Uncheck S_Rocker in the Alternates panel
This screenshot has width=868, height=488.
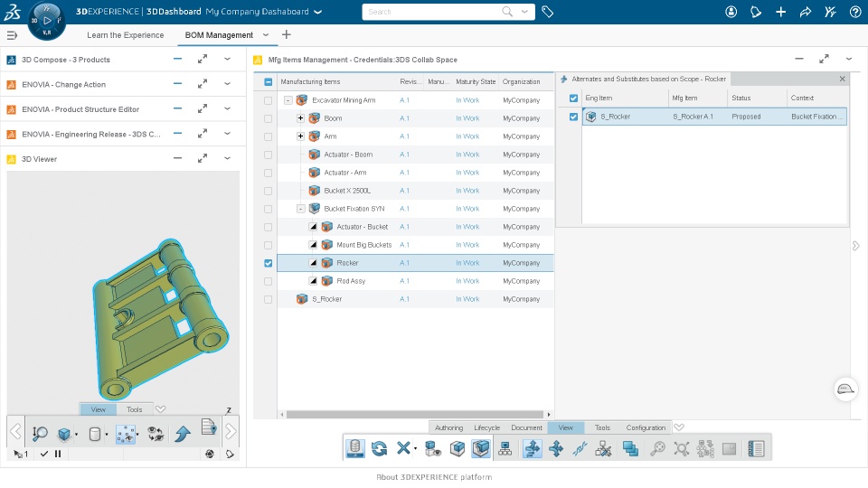click(x=573, y=117)
